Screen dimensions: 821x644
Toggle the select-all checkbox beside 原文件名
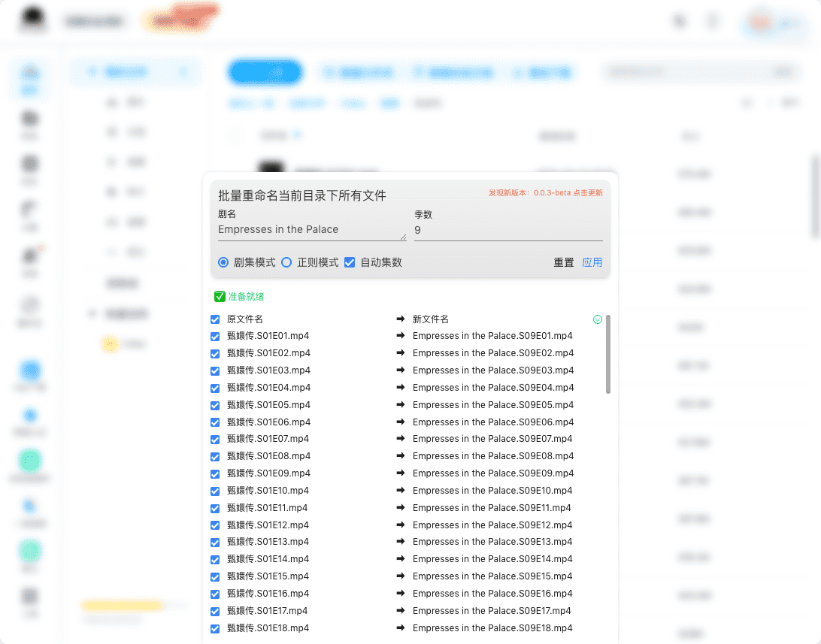coord(215,319)
